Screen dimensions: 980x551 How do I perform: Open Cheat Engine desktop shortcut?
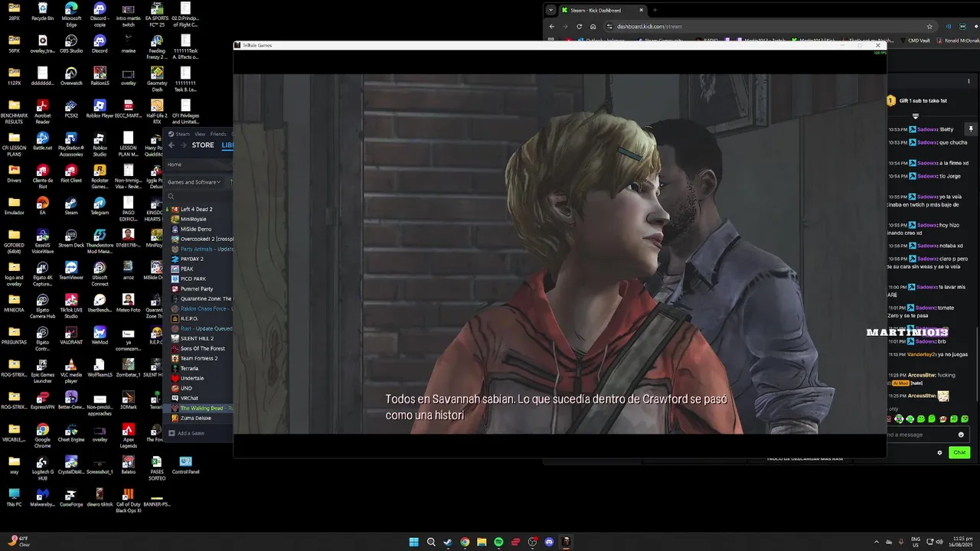tap(71, 432)
